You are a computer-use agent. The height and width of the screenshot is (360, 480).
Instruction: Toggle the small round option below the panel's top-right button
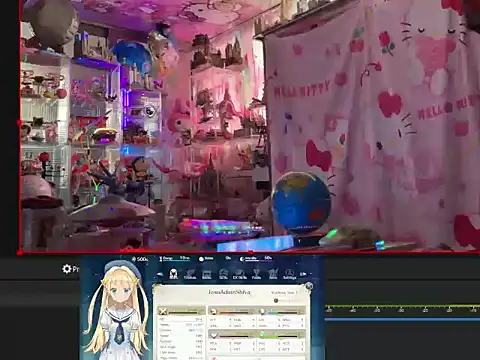pyautogui.click(x=276, y=301)
